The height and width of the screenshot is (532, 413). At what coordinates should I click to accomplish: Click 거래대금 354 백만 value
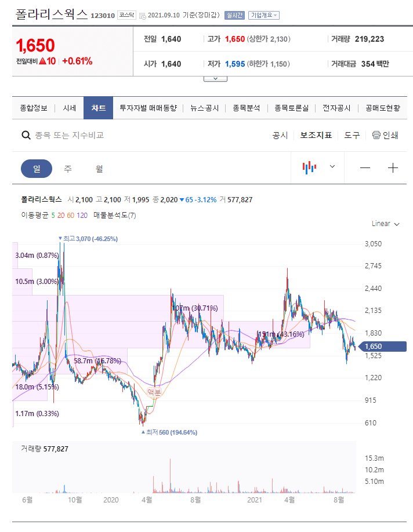coord(375,64)
